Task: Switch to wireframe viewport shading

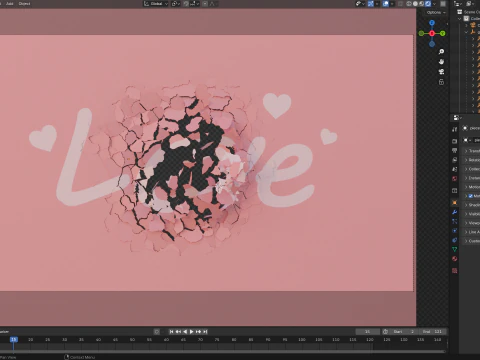Action: [409, 4]
